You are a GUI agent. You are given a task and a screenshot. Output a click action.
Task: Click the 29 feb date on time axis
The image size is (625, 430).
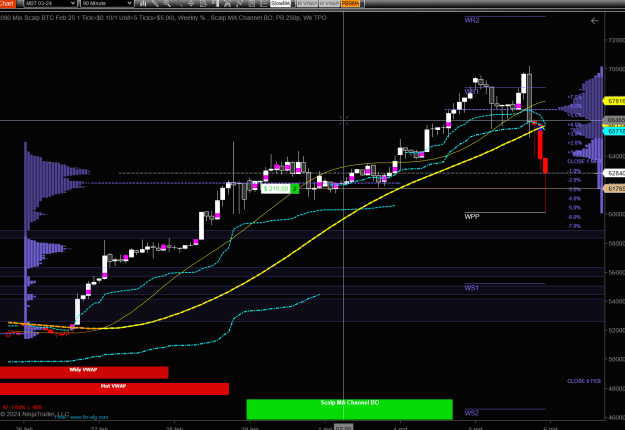250,428
